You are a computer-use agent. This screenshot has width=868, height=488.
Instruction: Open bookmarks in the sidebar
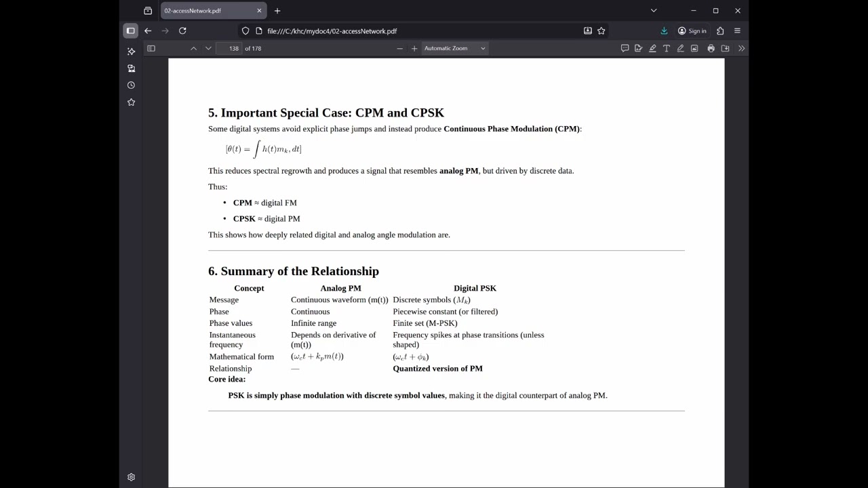tap(131, 102)
